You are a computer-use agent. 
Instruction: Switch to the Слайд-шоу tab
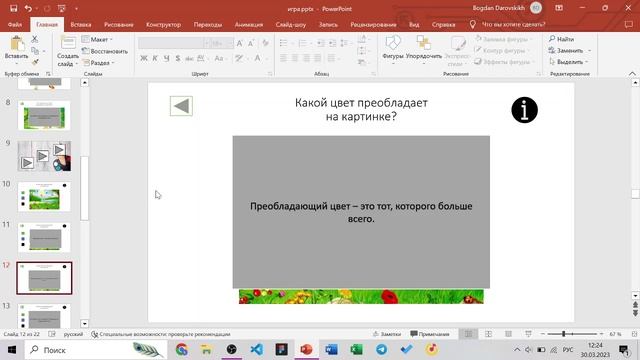291,24
